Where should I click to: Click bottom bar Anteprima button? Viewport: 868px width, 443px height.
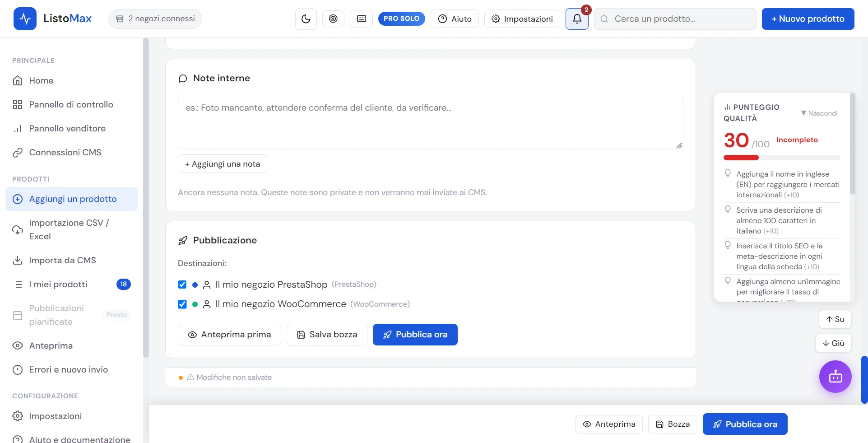(x=609, y=424)
